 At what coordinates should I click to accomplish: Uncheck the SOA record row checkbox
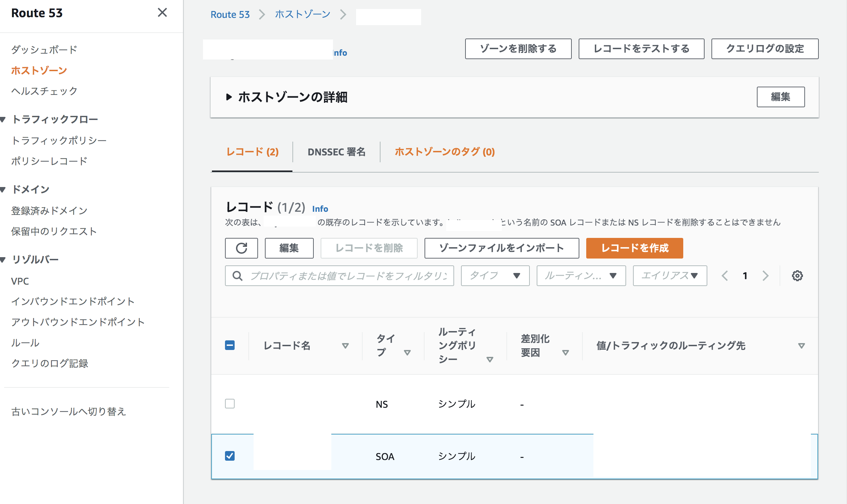pyautogui.click(x=230, y=456)
